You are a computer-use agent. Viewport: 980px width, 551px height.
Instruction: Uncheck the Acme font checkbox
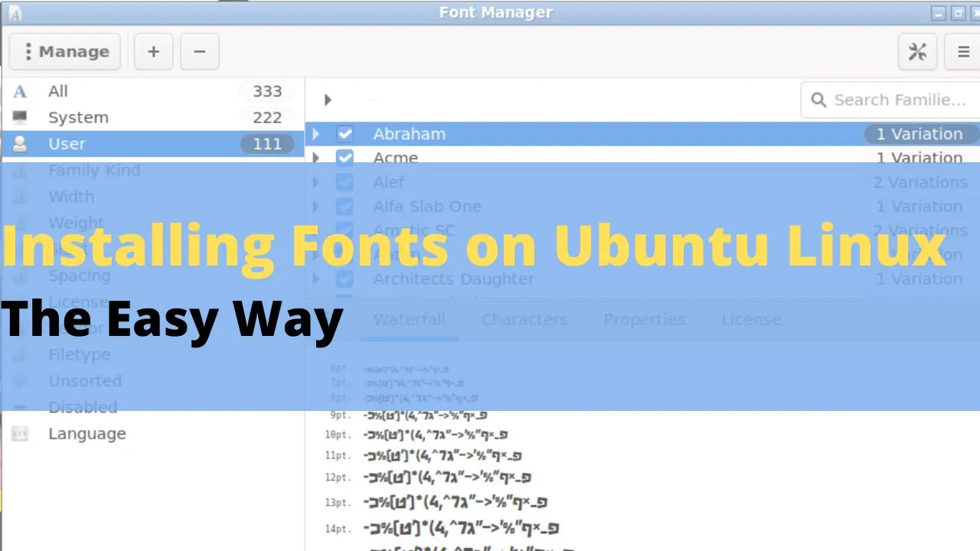(x=345, y=158)
